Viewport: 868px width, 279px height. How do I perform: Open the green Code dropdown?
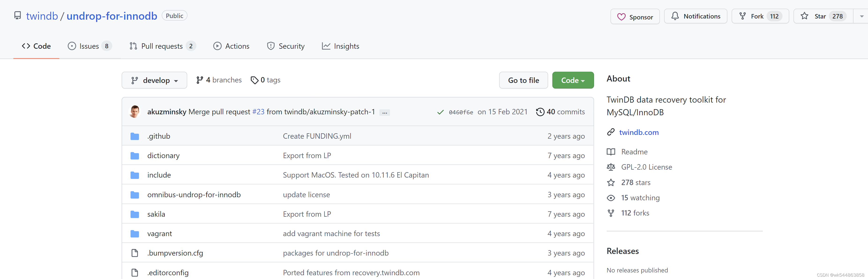click(x=572, y=80)
